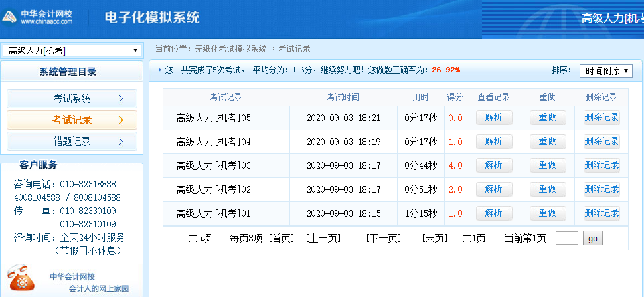
Task: Select 考试记录 in the sidebar menu
Action: click(x=72, y=120)
